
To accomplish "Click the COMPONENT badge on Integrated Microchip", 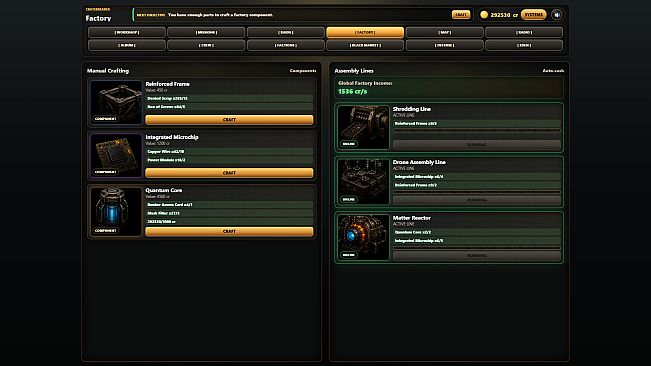I will (x=105, y=172).
